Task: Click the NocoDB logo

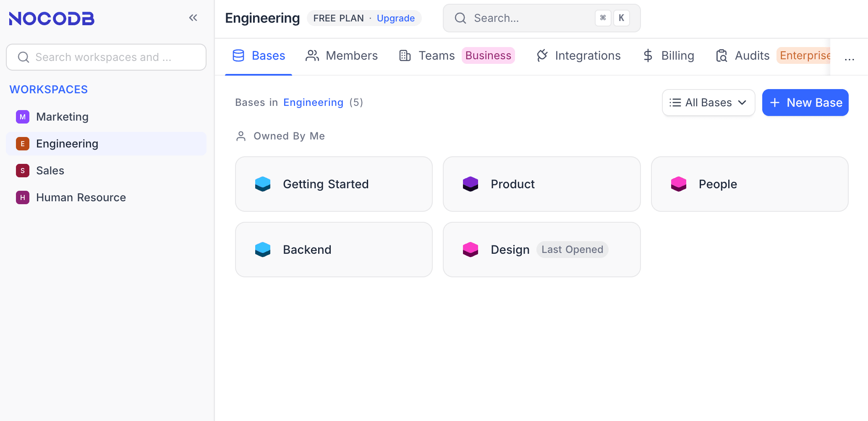Action: pyautogui.click(x=52, y=18)
